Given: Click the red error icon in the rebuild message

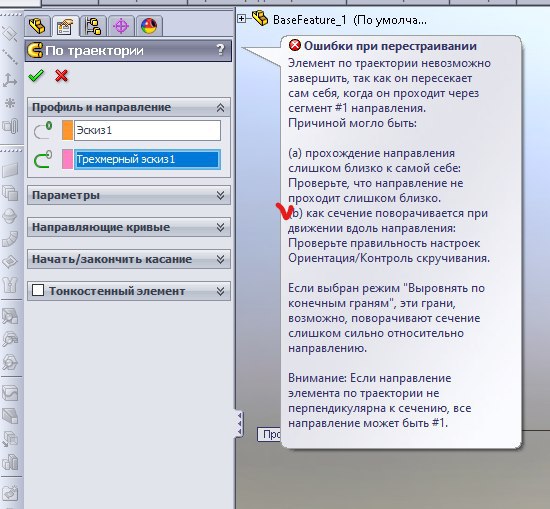Looking at the screenshot, I should (295, 45).
